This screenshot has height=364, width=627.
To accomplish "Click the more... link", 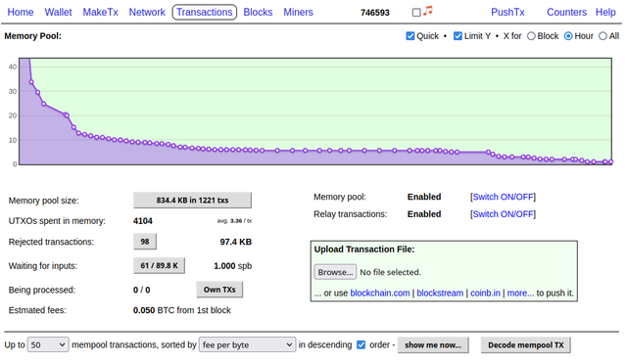I will pyautogui.click(x=520, y=293).
